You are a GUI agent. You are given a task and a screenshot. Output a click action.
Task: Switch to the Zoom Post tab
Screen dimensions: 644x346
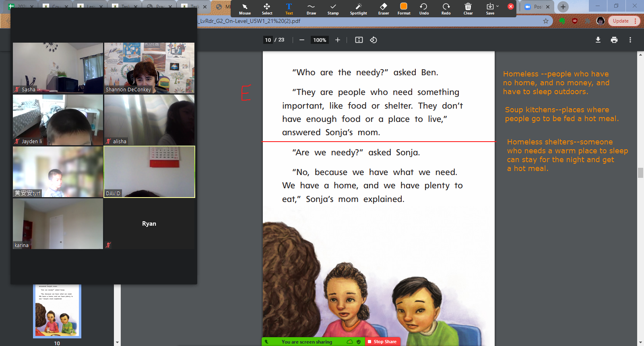click(x=534, y=7)
